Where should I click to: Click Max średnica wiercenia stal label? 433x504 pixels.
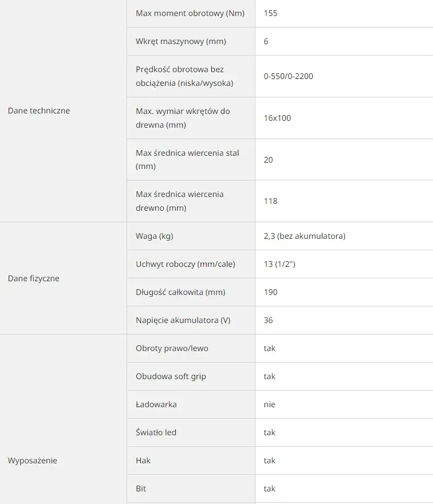pos(187,159)
